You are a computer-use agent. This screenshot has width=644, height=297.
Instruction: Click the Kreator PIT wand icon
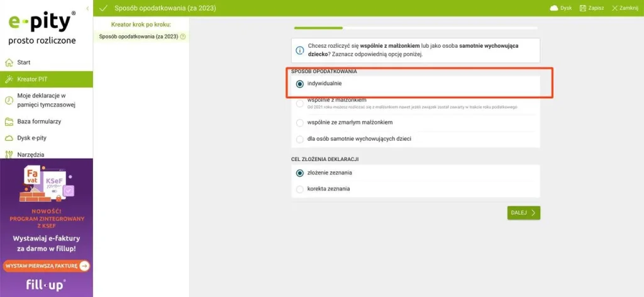pos(9,79)
